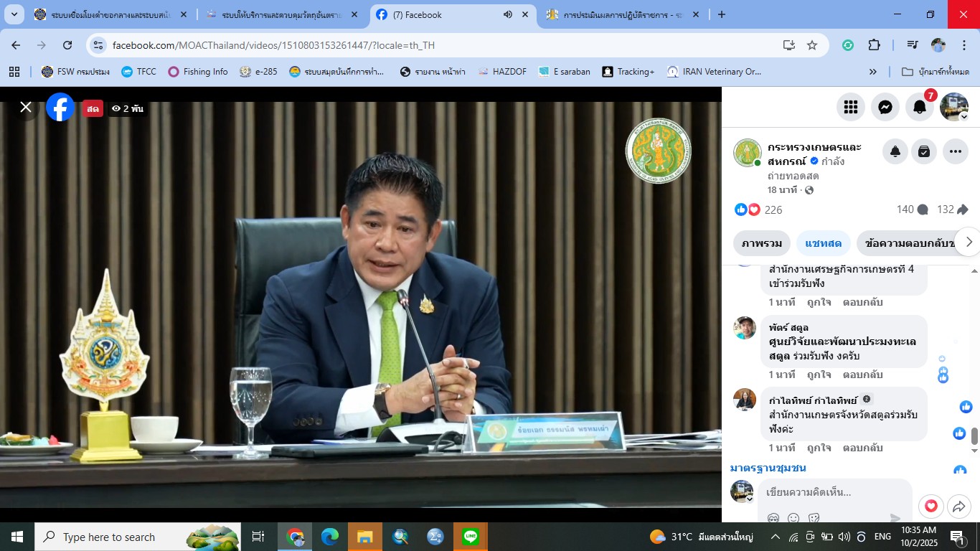This screenshot has height=551, width=980.
Task: Mute the Facebook tab audio speaker
Action: tap(508, 14)
